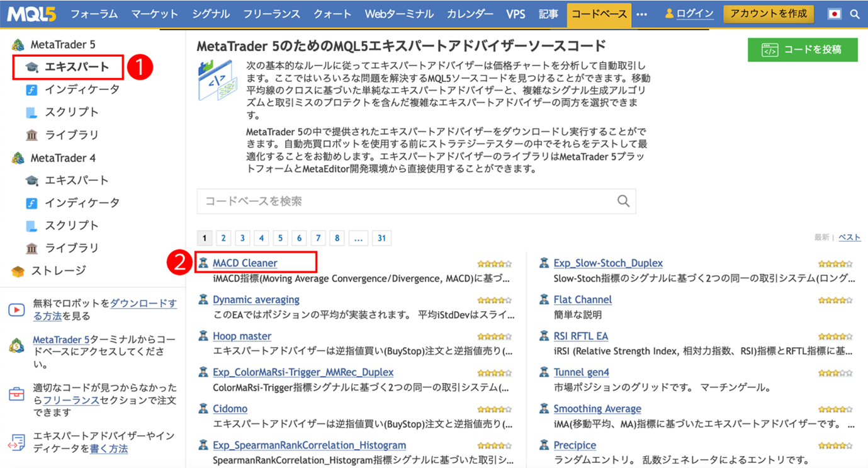Open the VPS menu item

(x=516, y=14)
